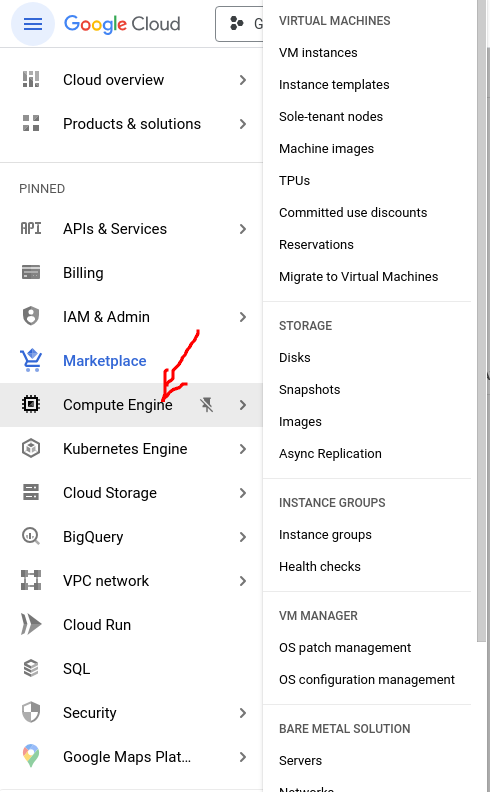Expand the Cloud overview submenu arrow
This screenshot has height=792, width=490.
point(243,80)
